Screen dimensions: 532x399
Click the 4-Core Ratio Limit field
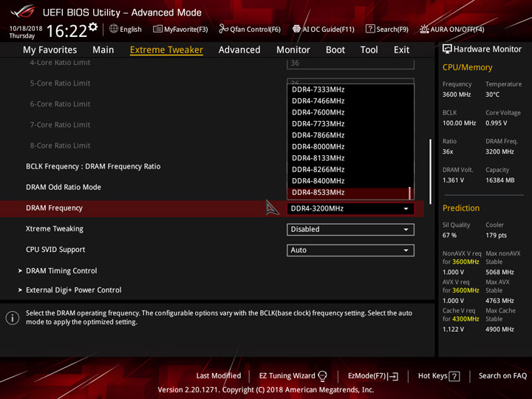tap(350, 64)
